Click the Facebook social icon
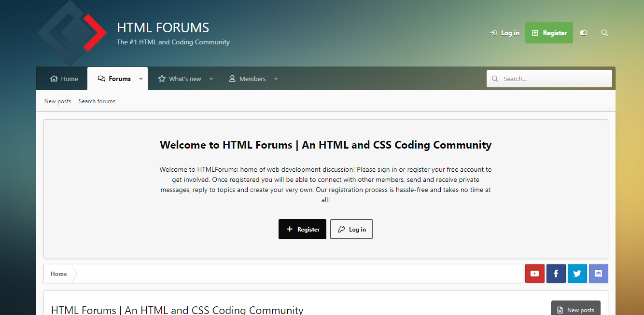The image size is (644, 315). tap(556, 274)
